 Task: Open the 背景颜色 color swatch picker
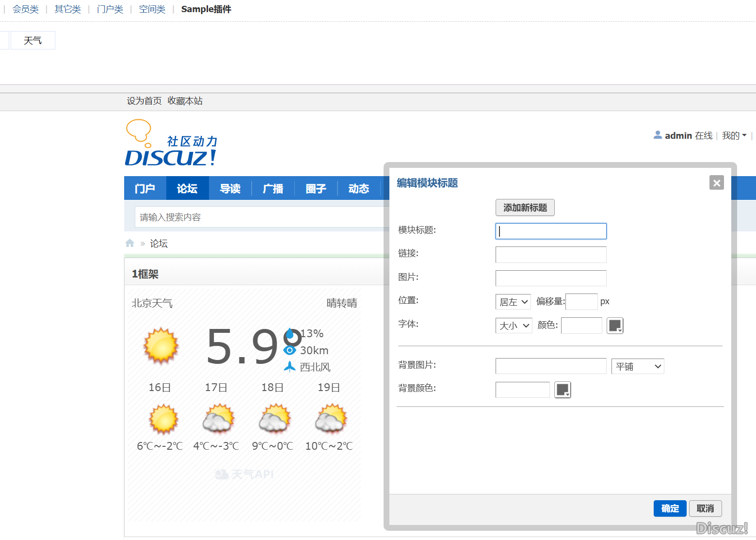(562, 389)
